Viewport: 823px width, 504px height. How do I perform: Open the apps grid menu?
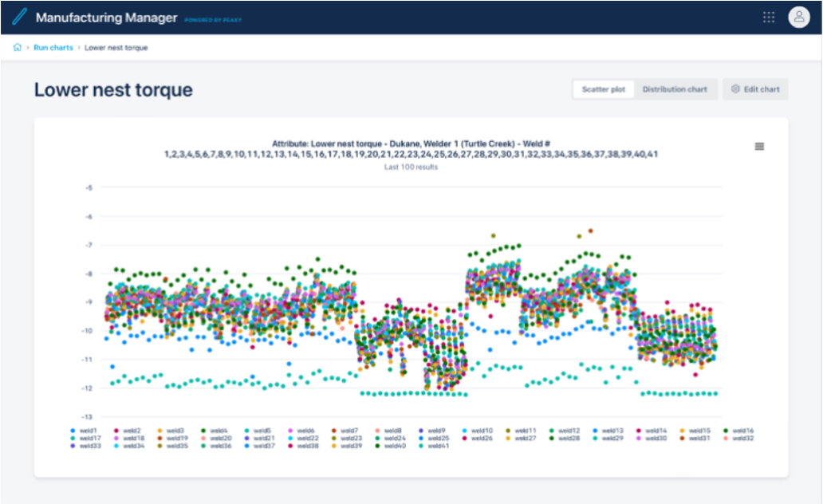coord(769,18)
